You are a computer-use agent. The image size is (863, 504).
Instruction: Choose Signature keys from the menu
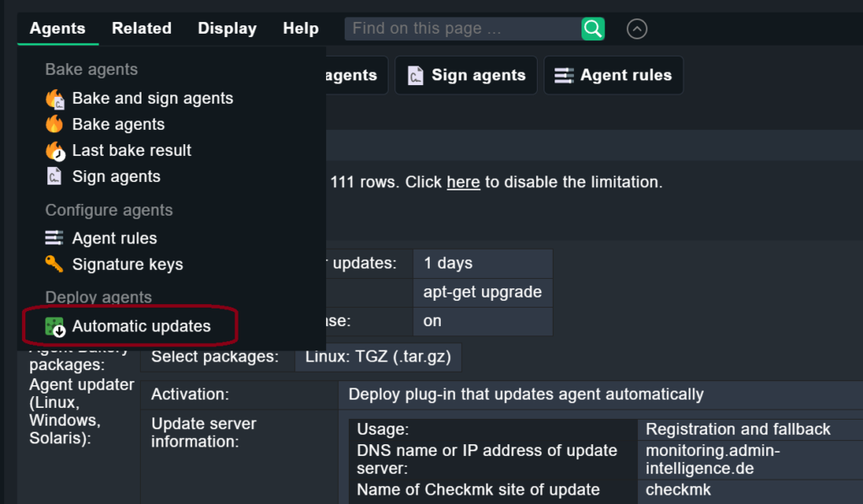[x=127, y=265]
